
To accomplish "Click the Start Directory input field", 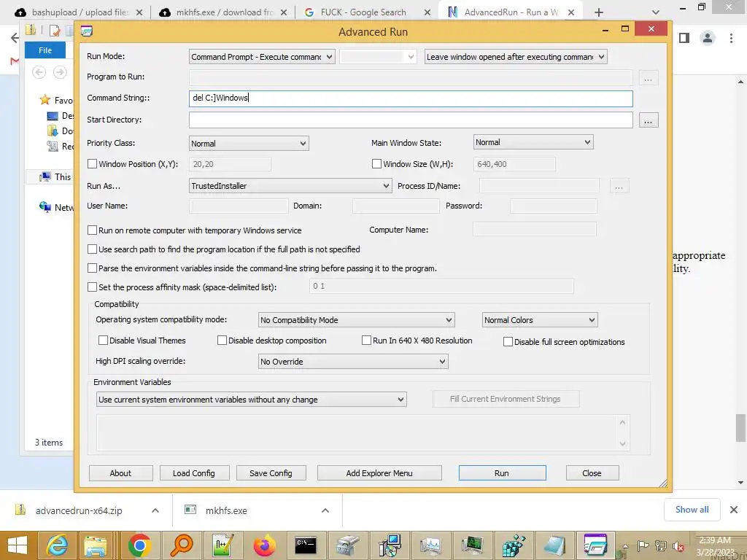I will 411,120.
